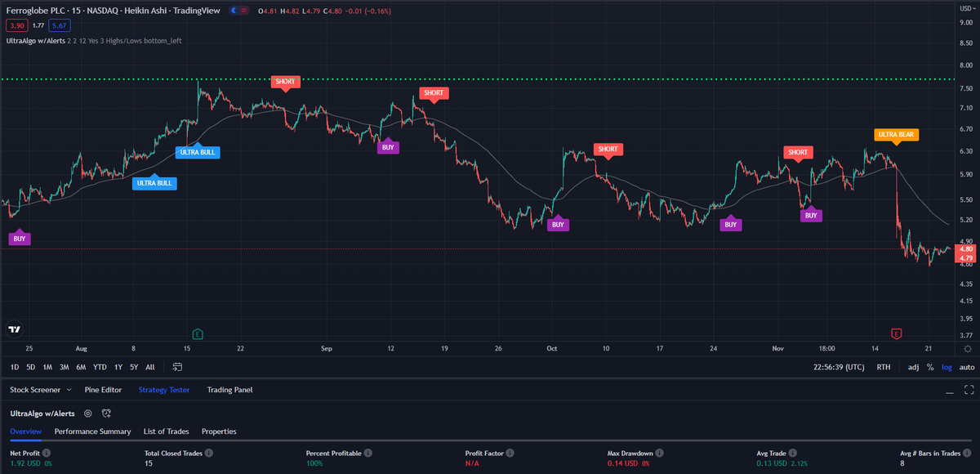
Task: Show info for Profit Factor
Action: tap(510, 452)
